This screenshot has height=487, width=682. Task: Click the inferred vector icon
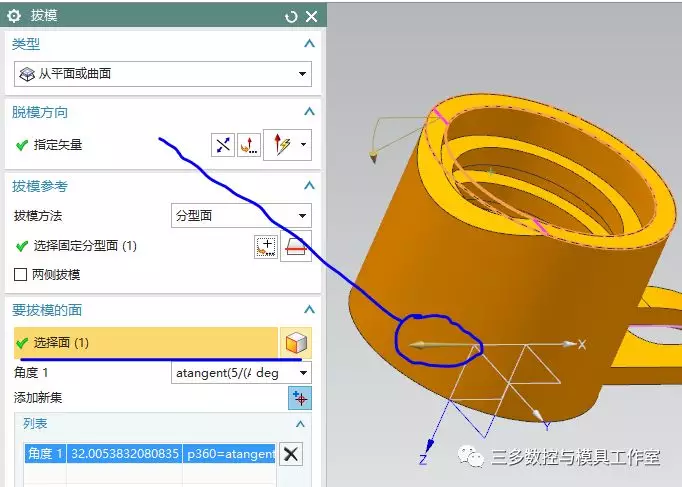pyautogui.click(x=281, y=145)
